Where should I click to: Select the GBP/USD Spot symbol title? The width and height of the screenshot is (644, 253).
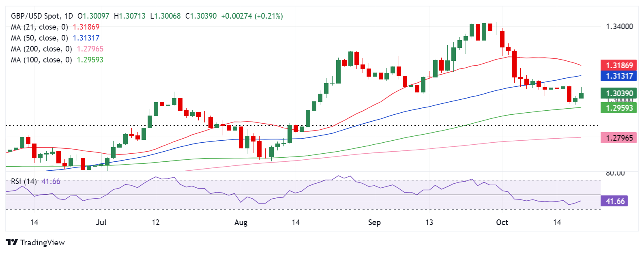(x=36, y=16)
